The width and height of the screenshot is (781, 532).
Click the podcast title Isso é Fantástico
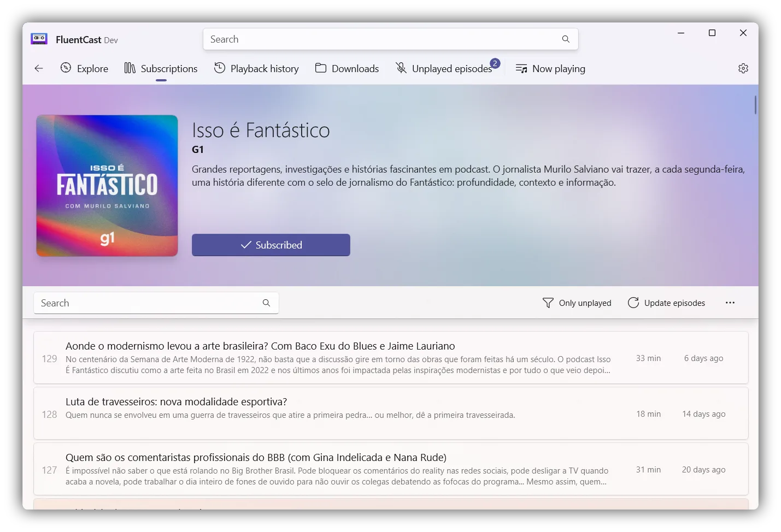[x=261, y=131]
